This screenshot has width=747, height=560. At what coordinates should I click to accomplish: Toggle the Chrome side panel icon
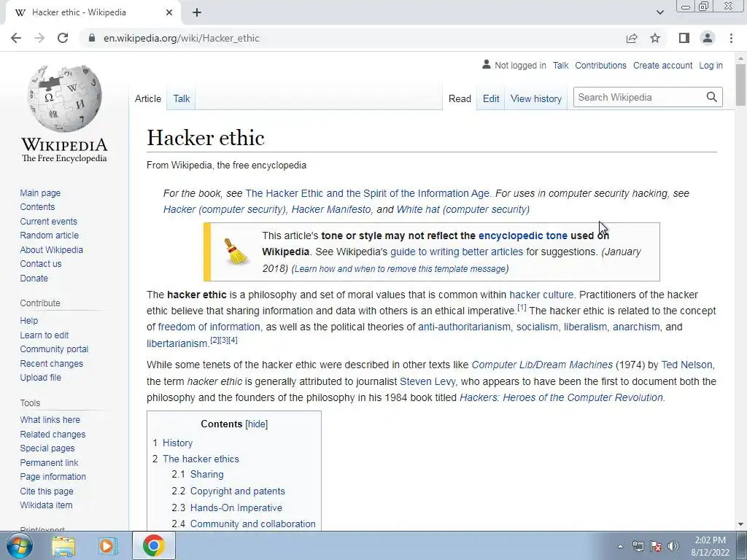(684, 38)
